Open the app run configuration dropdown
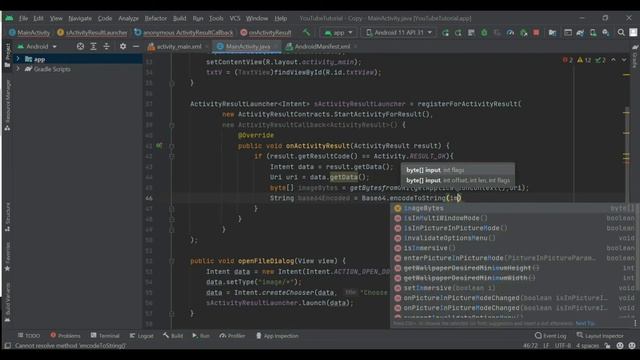The width and height of the screenshot is (640, 360). tap(338, 32)
